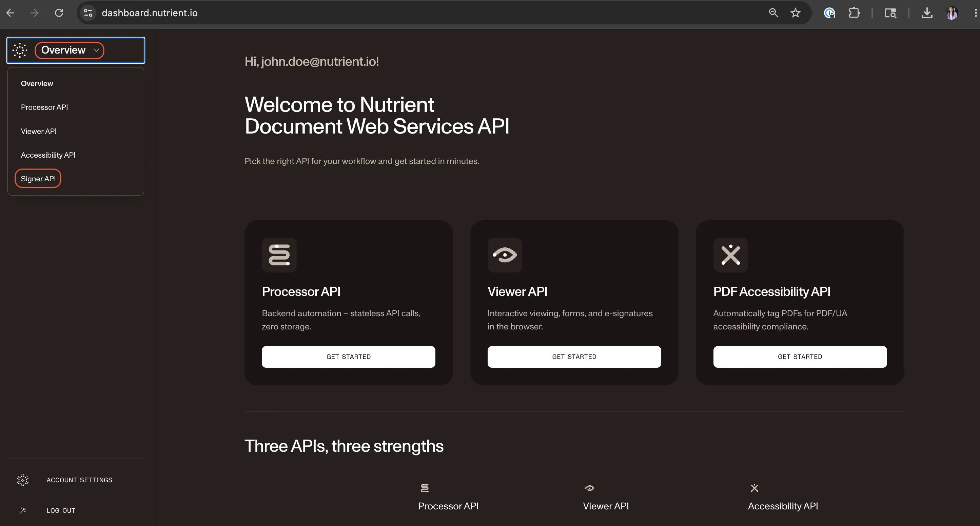This screenshot has height=526, width=980.
Task: Click the Processor API card title
Action: point(301,292)
